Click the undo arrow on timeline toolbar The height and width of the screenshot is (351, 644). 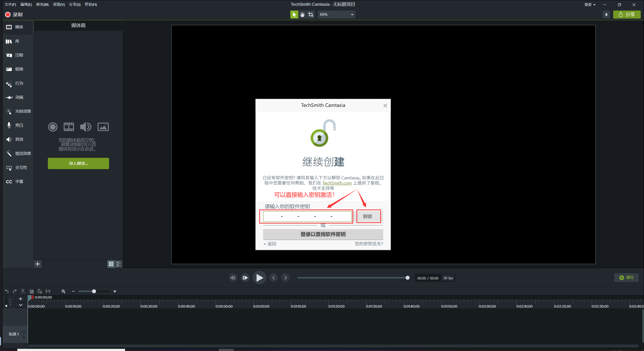pos(7,291)
